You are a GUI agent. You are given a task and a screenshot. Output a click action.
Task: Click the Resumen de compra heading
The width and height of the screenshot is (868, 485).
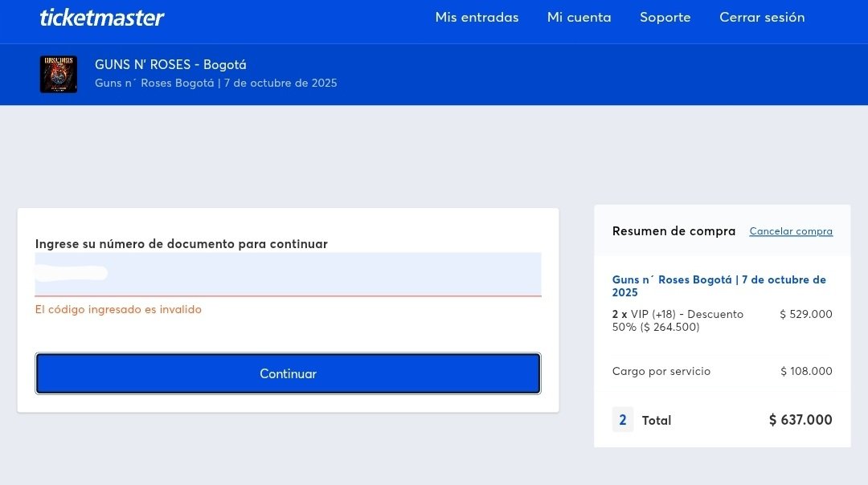(x=674, y=231)
